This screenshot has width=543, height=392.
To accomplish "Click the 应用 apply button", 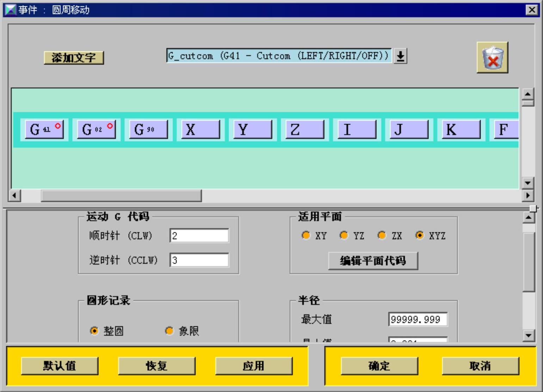I will (x=254, y=366).
